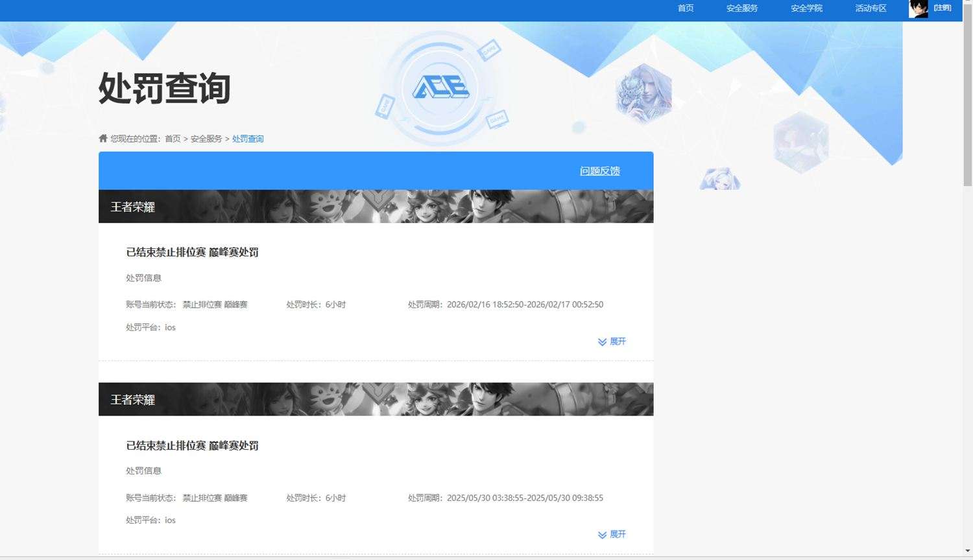Click the [注销] logout link
The image size is (973, 560).
(943, 8)
